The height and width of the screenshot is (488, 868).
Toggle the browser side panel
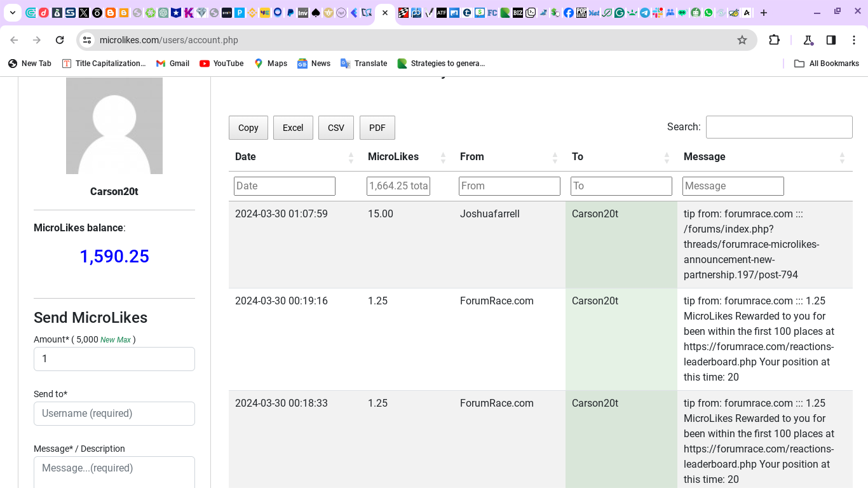pyautogui.click(x=831, y=40)
